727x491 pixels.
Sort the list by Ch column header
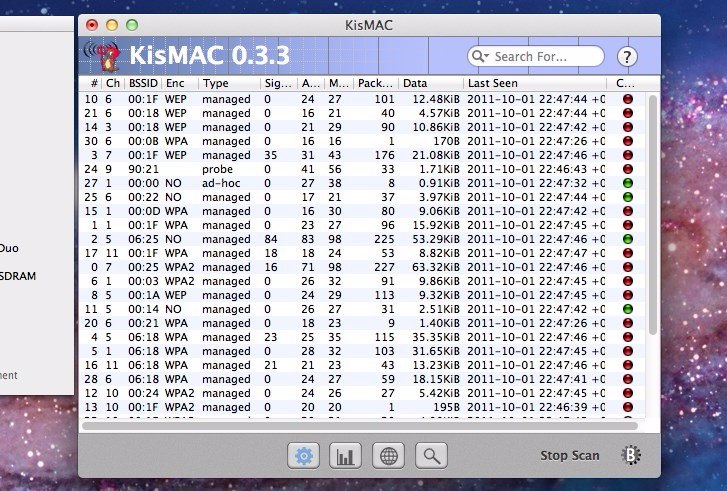coord(112,84)
